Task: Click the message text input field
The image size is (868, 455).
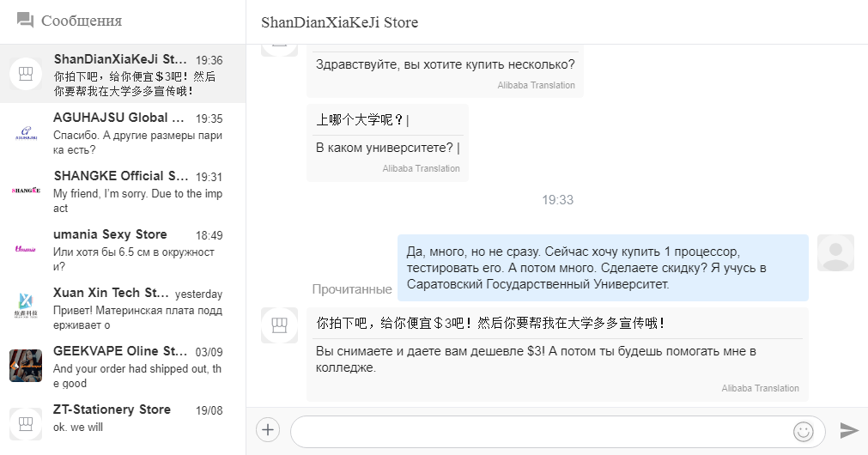Action: click(x=541, y=431)
